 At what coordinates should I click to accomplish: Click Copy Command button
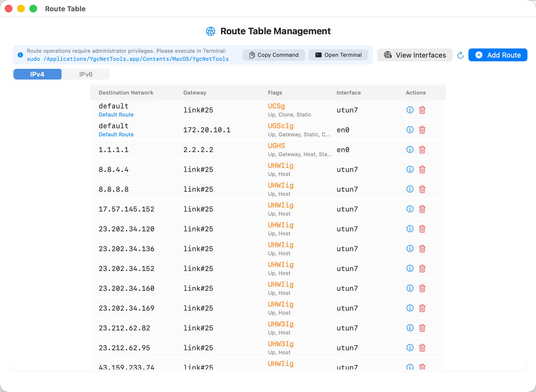[x=274, y=55]
